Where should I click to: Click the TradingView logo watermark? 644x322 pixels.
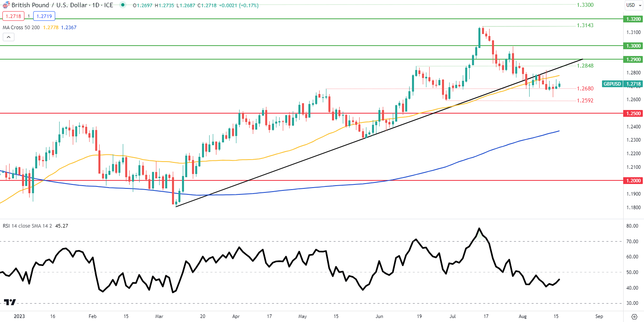pos(10,302)
